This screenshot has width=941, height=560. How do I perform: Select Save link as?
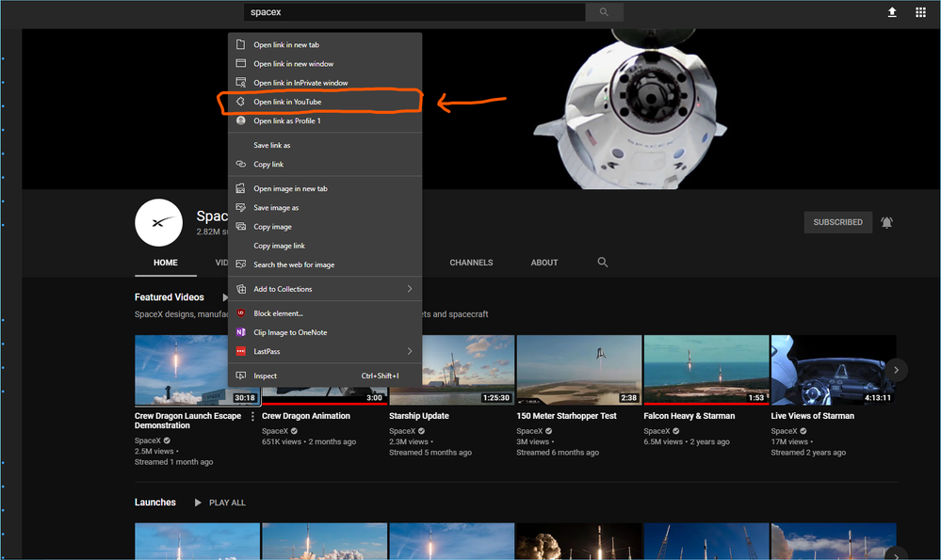(325, 145)
